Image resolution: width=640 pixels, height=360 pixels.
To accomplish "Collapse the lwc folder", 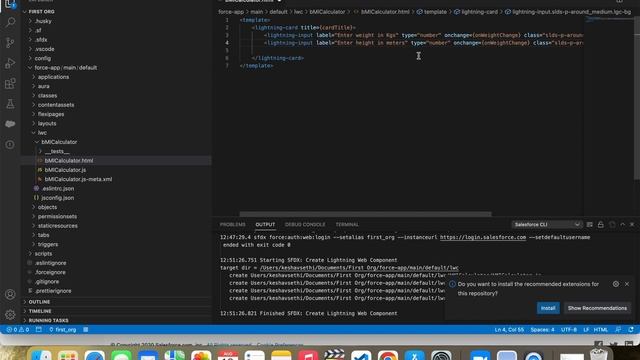I will tap(42, 133).
